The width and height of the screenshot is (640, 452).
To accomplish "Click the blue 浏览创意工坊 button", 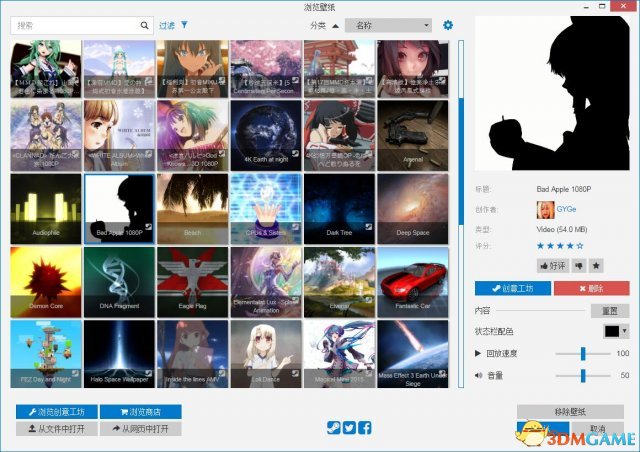I will [x=56, y=411].
